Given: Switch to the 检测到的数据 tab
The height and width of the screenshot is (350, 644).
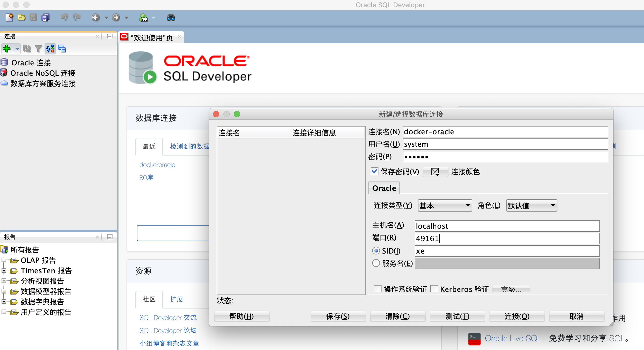Looking at the screenshot, I should coord(190,146).
